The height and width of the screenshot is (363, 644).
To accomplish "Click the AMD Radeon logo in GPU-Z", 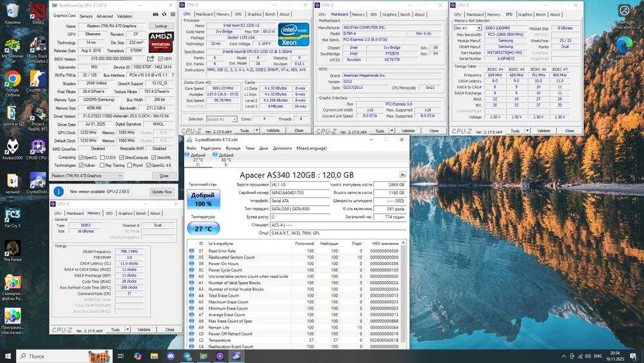I will click(x=161, y=43).
